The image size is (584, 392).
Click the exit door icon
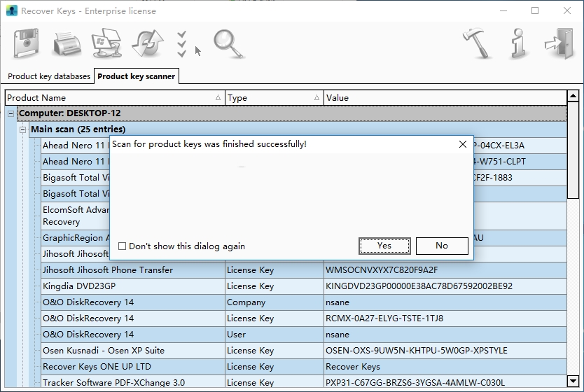click(x=559, y=43)
